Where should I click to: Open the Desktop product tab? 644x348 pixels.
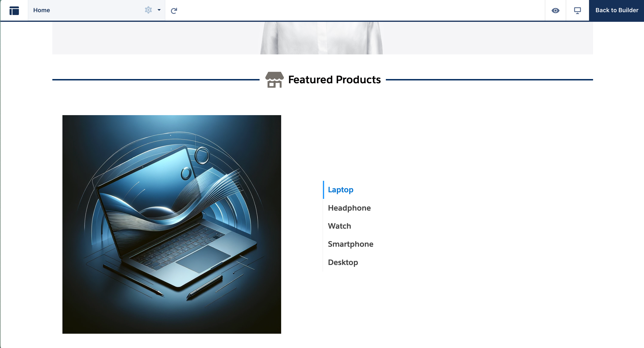click(343, 262)
